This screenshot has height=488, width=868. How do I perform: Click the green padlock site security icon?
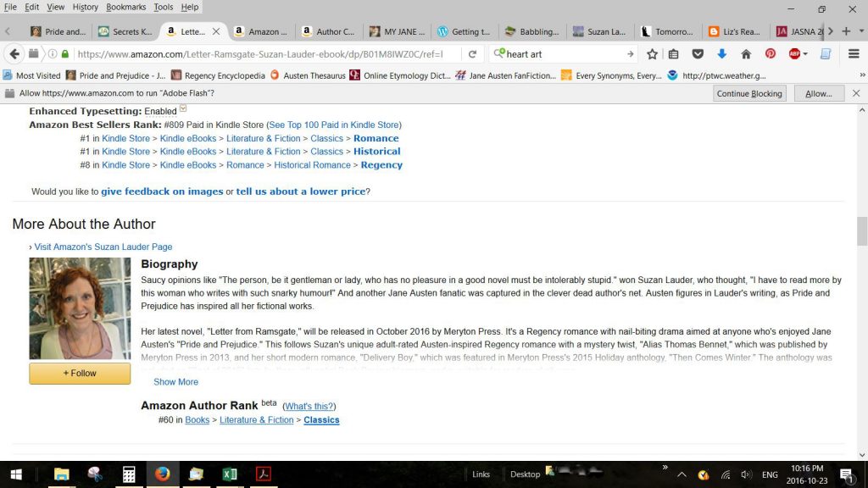65,54
